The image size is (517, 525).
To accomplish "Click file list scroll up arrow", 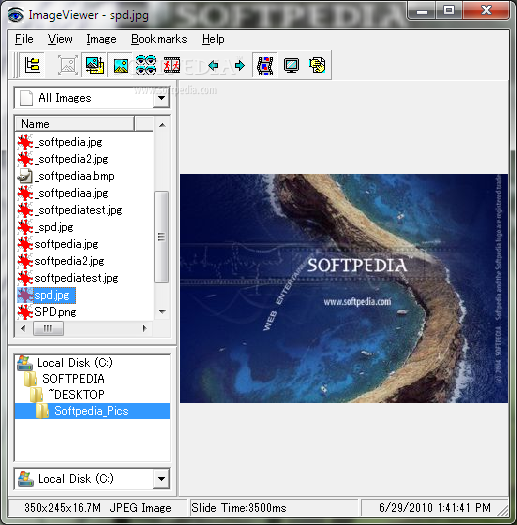I will point(162,125).
